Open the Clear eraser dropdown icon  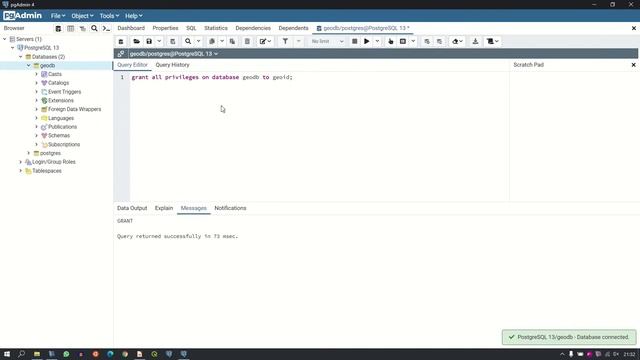(x=457, y=41)
